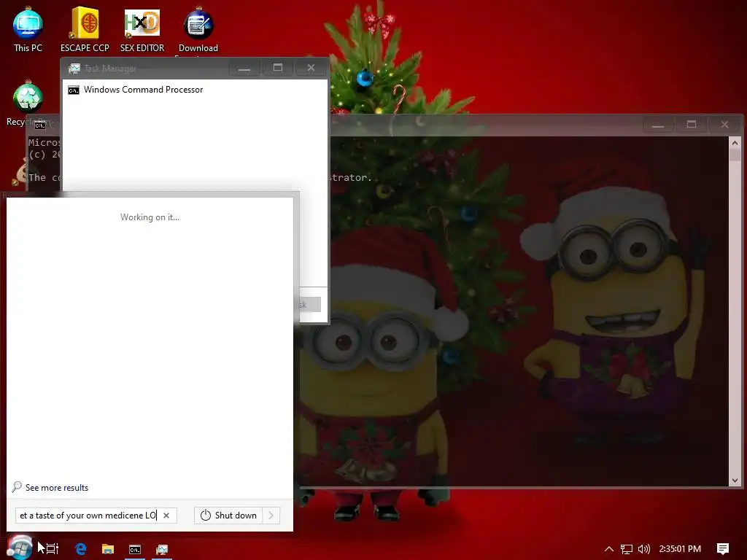The height and width of the screenshot is (560, 747).
Task: Open the This PC desktop icon
Action: [x=28, y=29]
